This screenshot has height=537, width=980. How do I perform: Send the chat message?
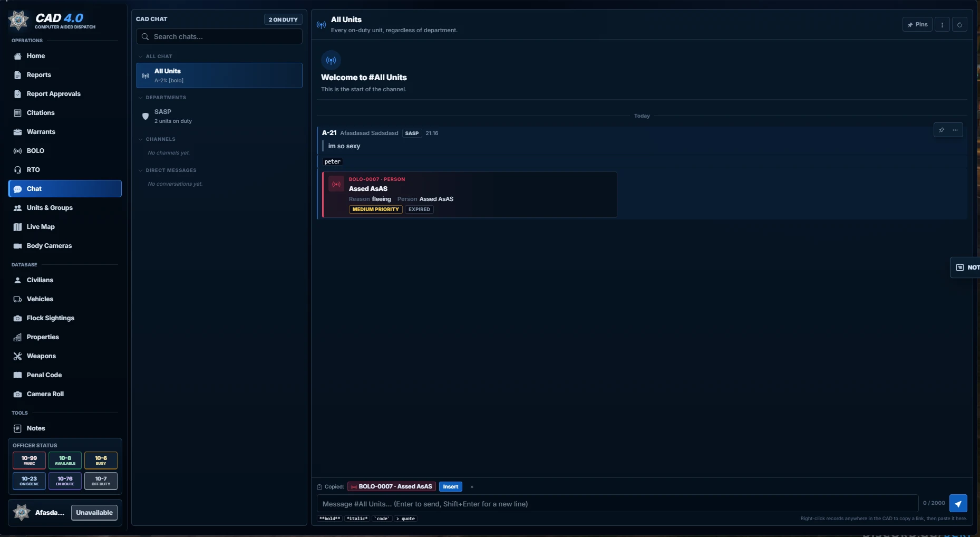click(x=958, y=504)
